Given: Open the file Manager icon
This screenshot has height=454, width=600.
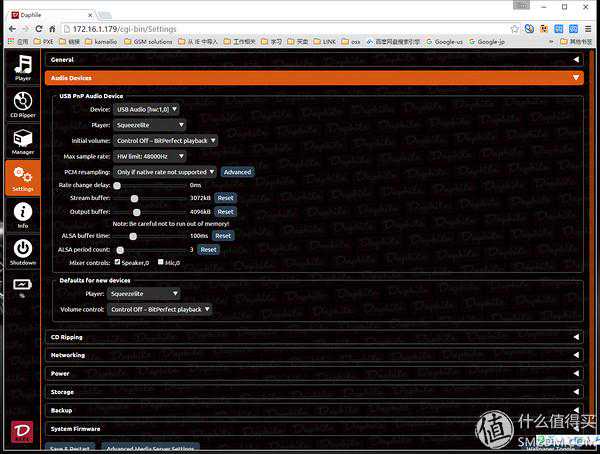Looking at the screenshot, I should click(x=22, y=141).
